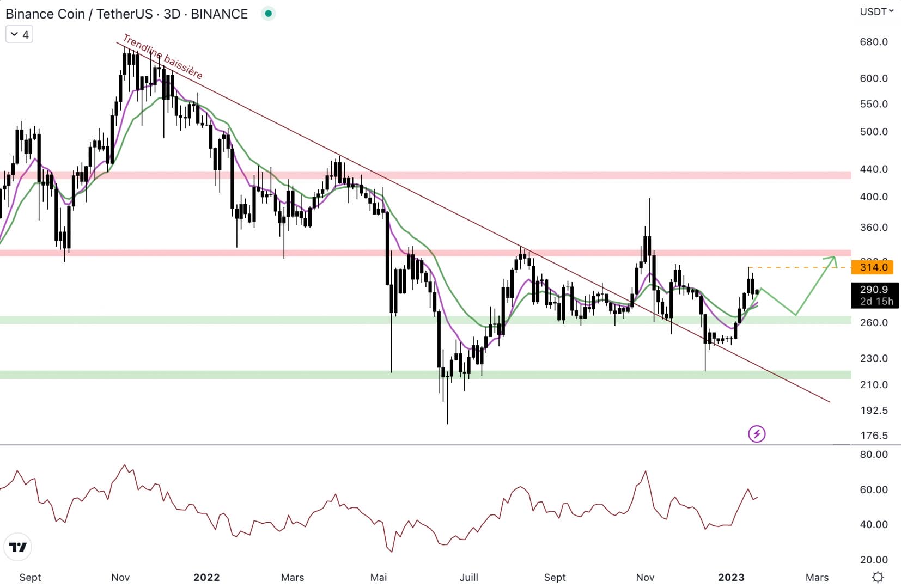
Task: Click the green market status dot
Action: pyautogui.click(x=267, y=13)
